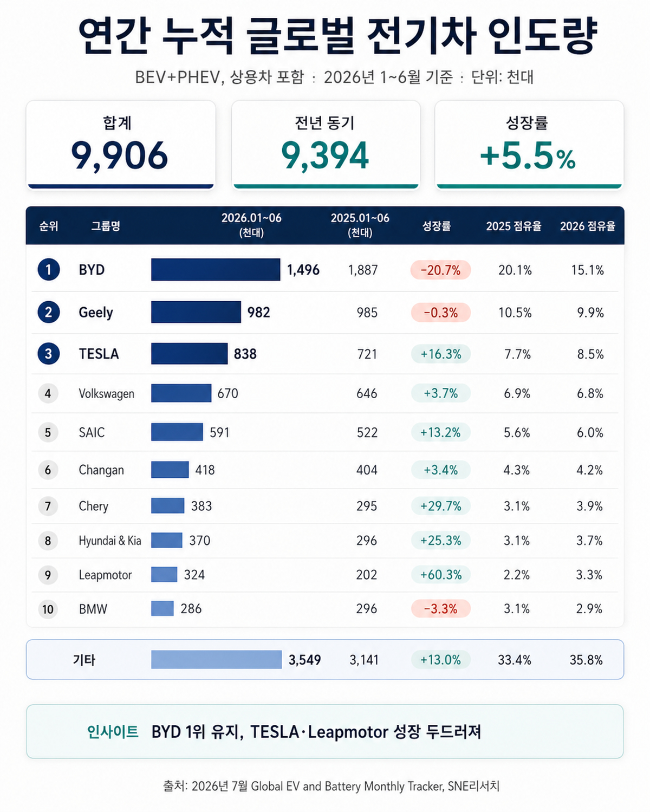Click the 기타 row label

click(x=84, y=660)
